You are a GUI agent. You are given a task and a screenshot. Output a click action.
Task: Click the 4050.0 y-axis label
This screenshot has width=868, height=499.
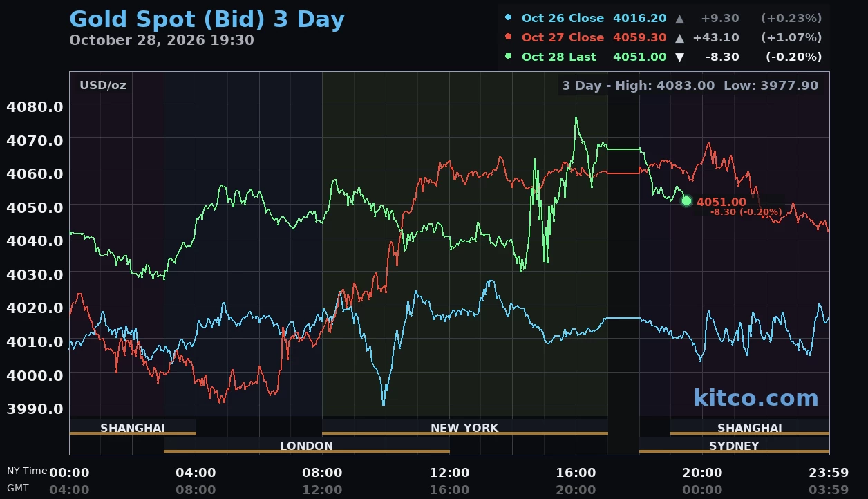tap(35, 207)
